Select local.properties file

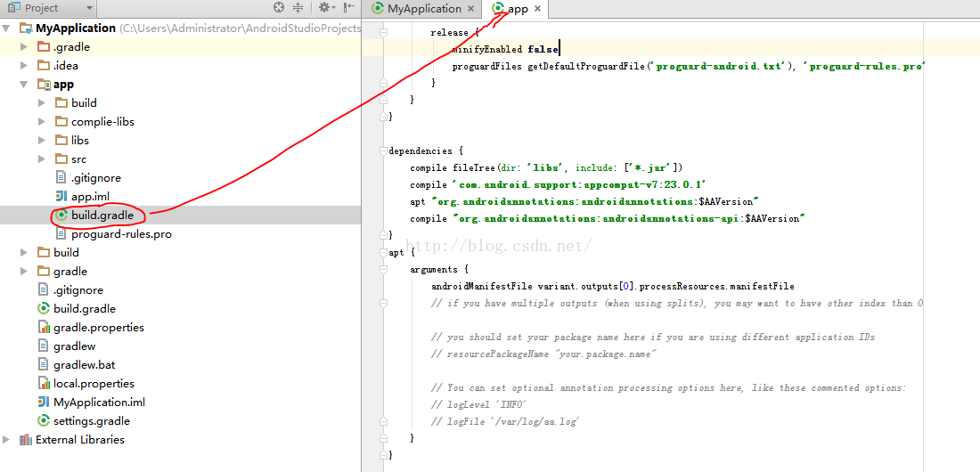tap(94, 384)
